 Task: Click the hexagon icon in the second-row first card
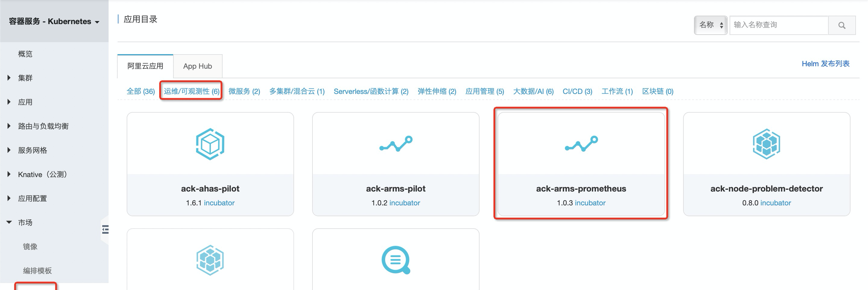210,260
